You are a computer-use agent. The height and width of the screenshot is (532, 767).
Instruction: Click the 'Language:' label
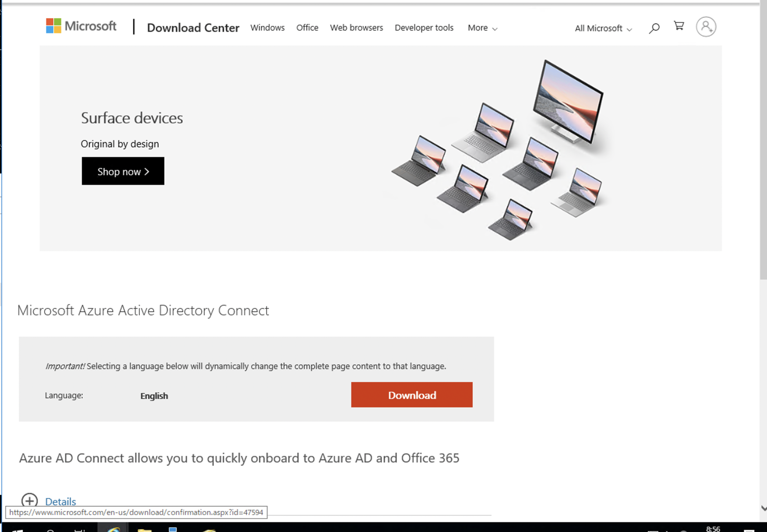[64, 395]
